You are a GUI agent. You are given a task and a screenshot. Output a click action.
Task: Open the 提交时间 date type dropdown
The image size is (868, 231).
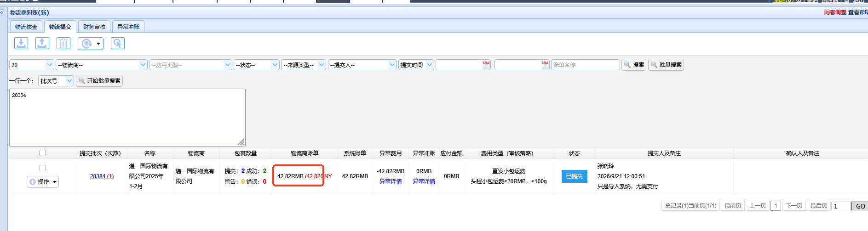(x=416, y=65)
